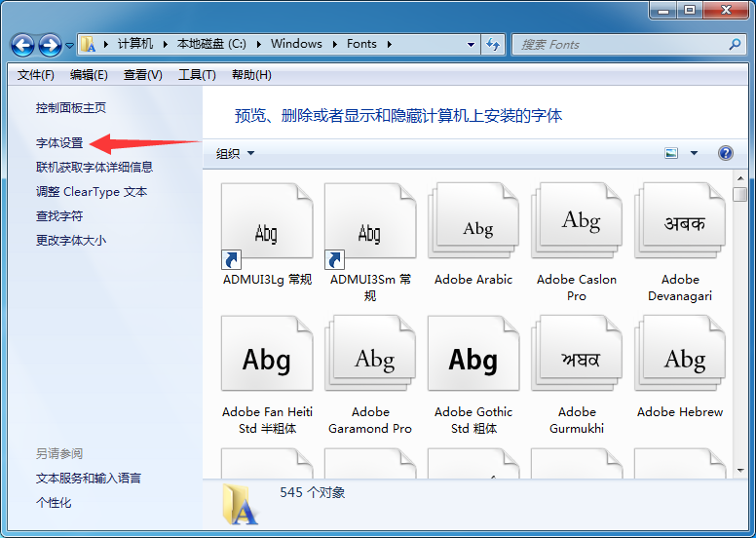The image size is (756, 538).
Task: Click the magnifier search icon
Action: coord(735,45)
